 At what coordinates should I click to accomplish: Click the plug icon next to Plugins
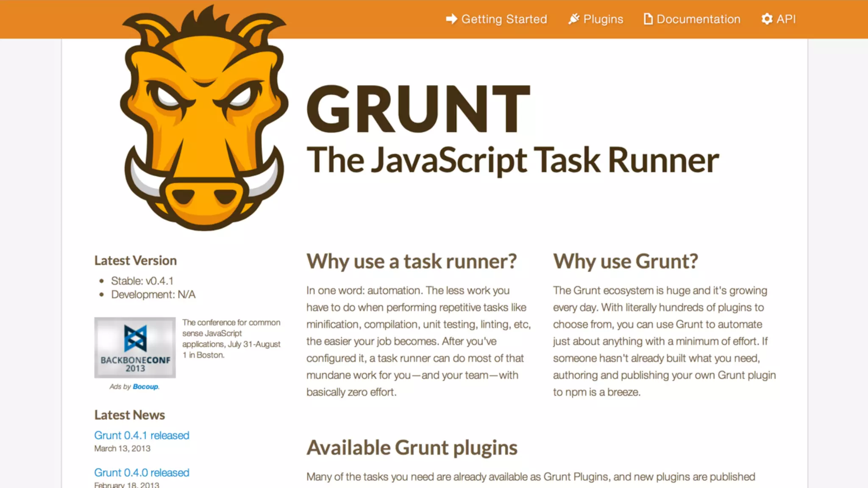pos(573,19)
